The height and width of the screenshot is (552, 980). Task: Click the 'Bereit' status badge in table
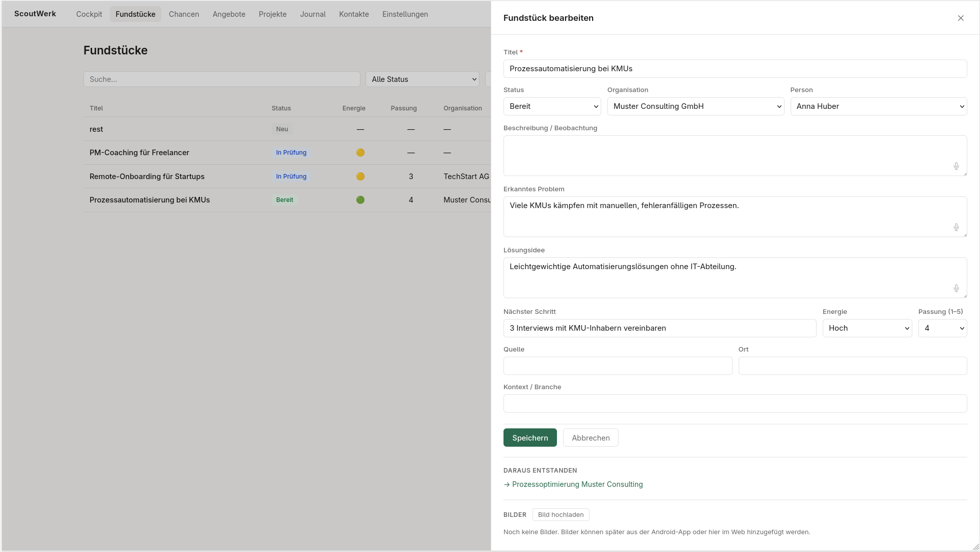coord(285,200)
